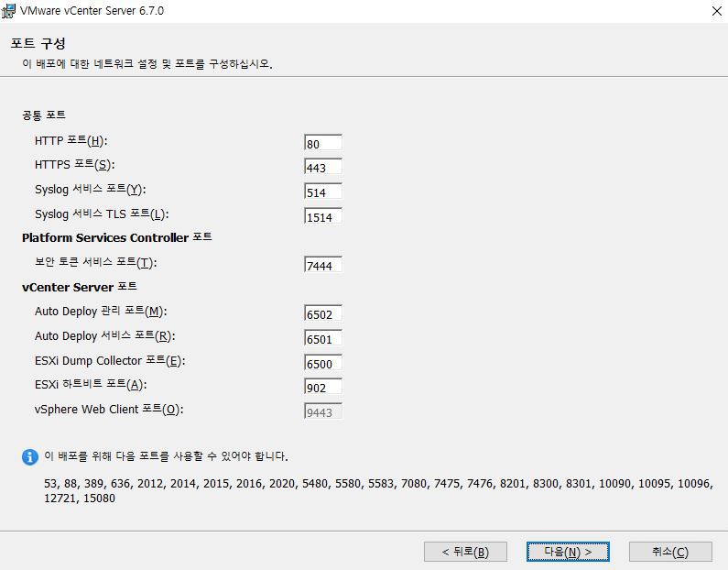Click the 'Auto Deploy 관리 포트(M):' label

point(101,311)
